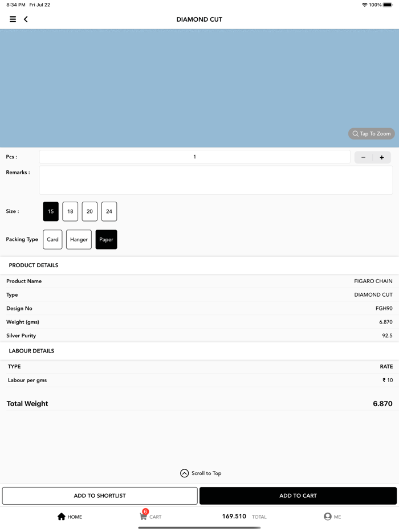The height and width of the screenshot is (532, 399).
Task: Open the Me profile tab
Action: tap(332, 517)
